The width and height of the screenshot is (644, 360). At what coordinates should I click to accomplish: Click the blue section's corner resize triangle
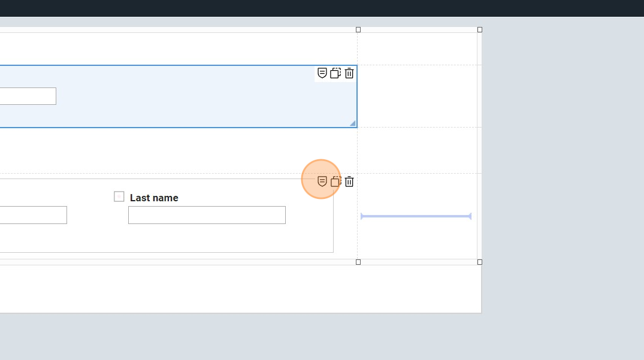(353, 123)
